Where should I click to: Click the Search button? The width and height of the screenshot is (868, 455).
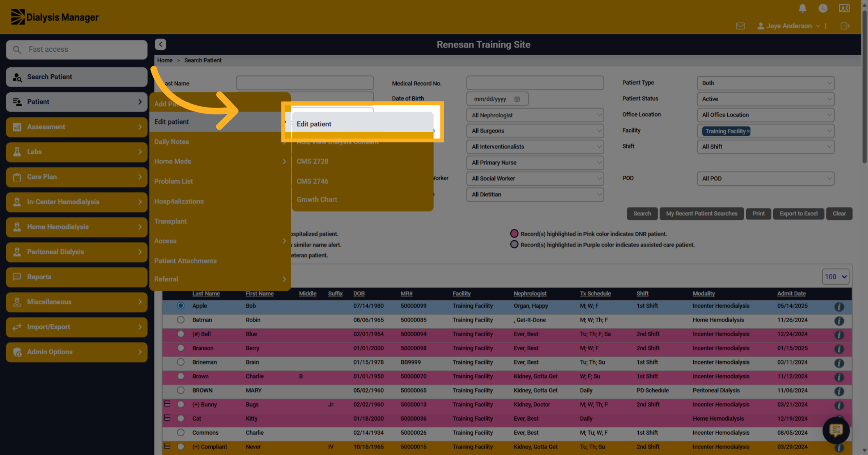642,214
